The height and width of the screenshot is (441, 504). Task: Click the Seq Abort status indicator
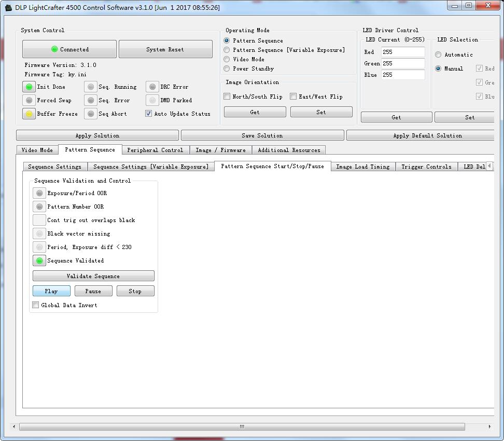[x=91, y=114]
